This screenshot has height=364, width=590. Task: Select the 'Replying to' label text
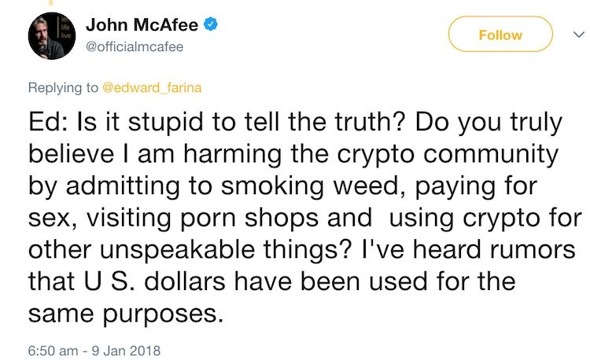(x=63, y=87)
